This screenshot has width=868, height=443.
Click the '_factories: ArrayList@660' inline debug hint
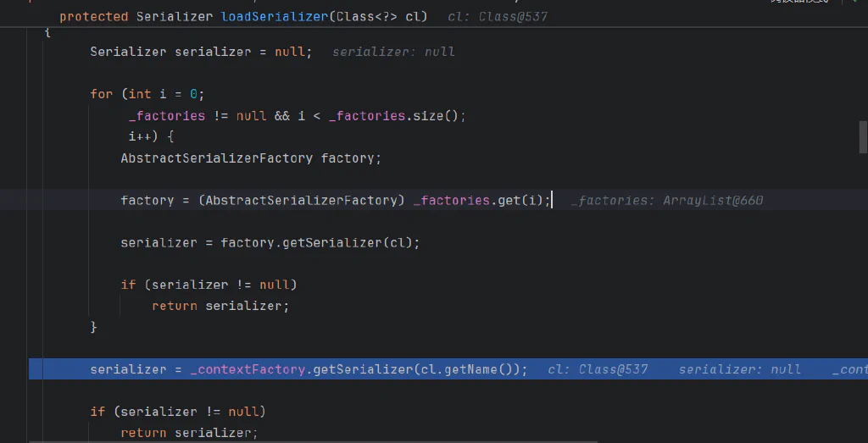pyautogui.click(x=666, y=200)
